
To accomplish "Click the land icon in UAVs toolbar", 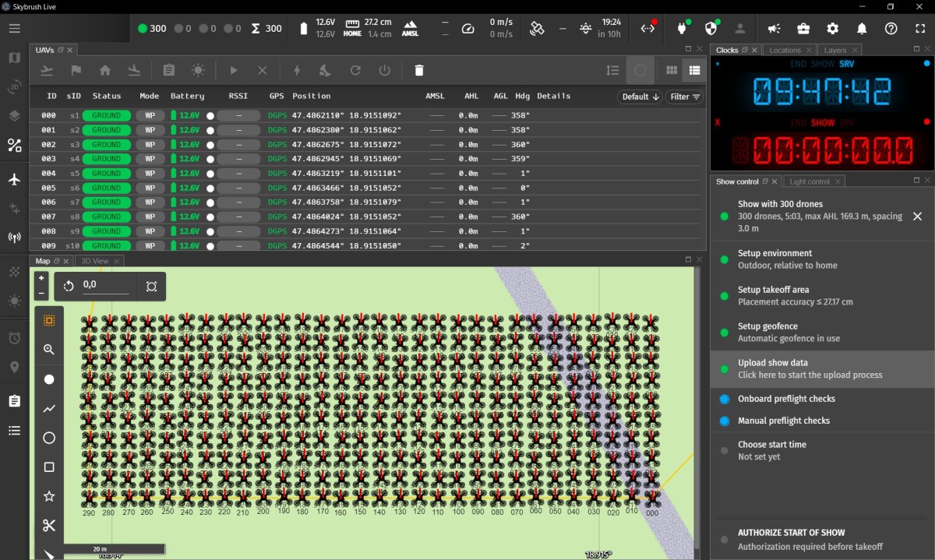I will click(x=134, y=70).
